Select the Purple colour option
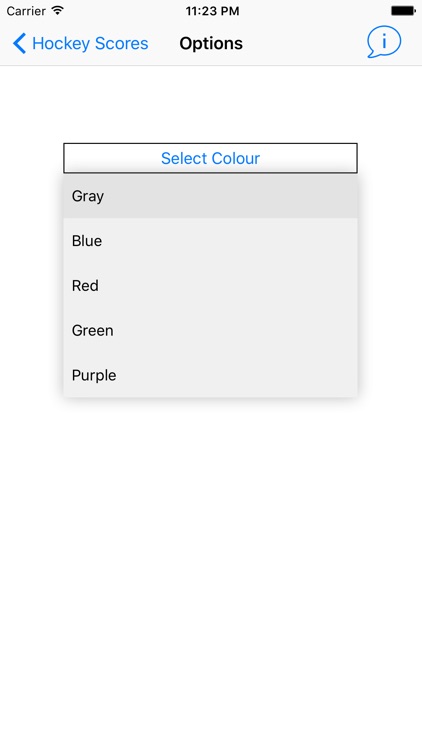 click(x=211, y=375)
